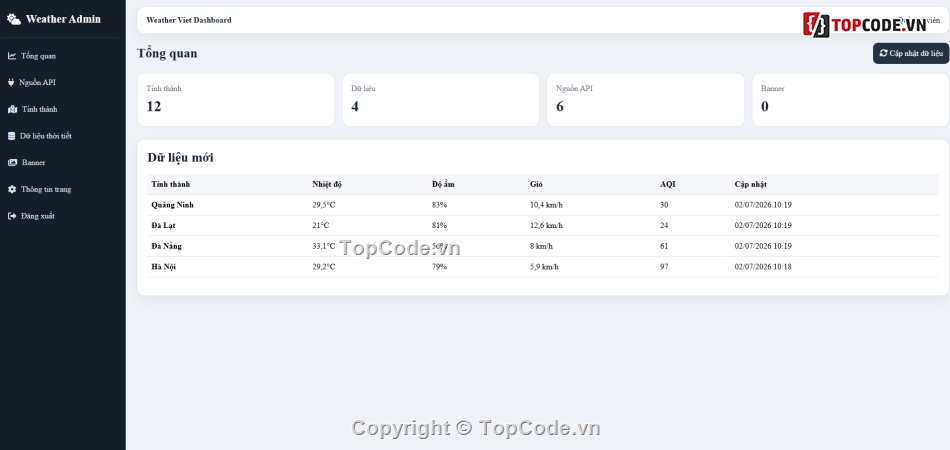Click the Dữ liệu thời tiết database icon

coord(11,136)
